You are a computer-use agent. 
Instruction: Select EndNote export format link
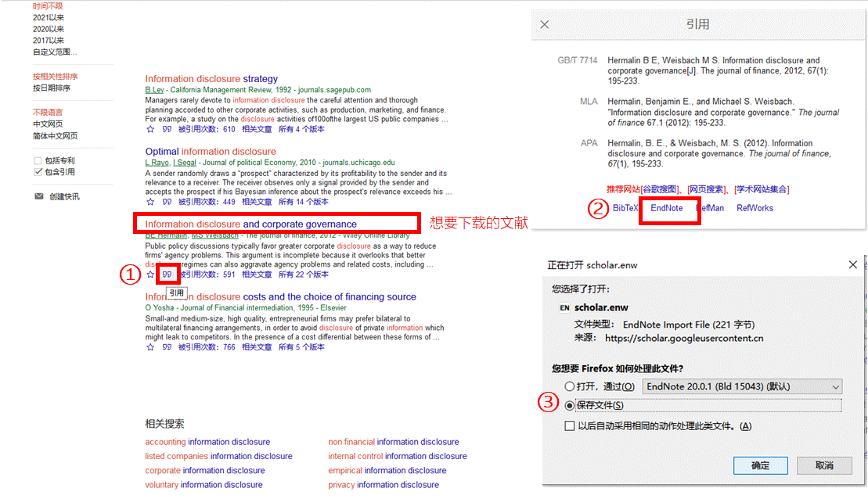[666, 208]
